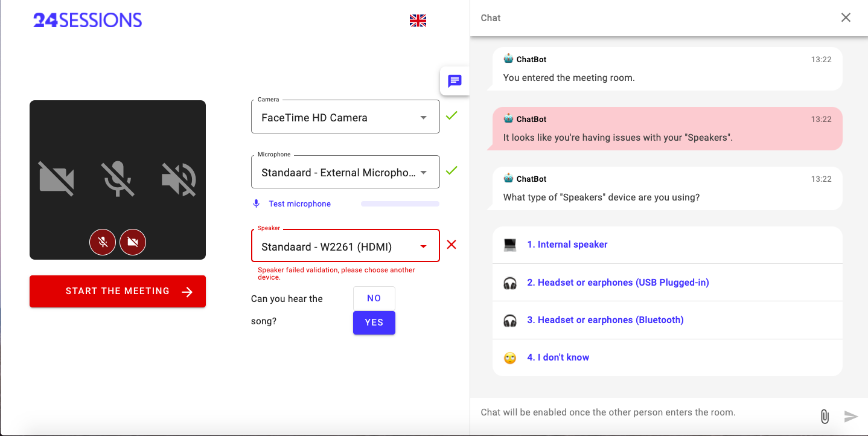Select Headset or earphones (Bluetooth) option
Image resolution: width=868 pixels, height=436 pixels.
click(605, 320)
